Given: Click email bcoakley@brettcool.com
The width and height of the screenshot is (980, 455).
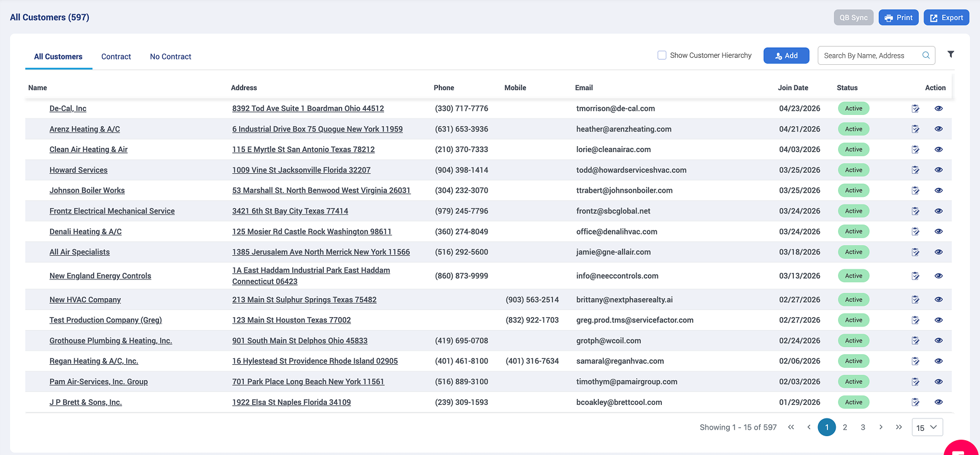Looking at the screenshot, I should click(x=619, y=403).
